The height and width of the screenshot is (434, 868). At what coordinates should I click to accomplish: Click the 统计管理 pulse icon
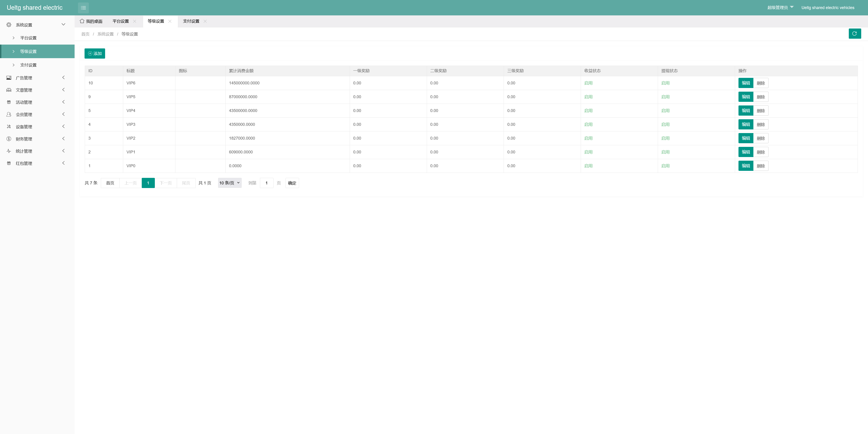click(x=9, y=151)
